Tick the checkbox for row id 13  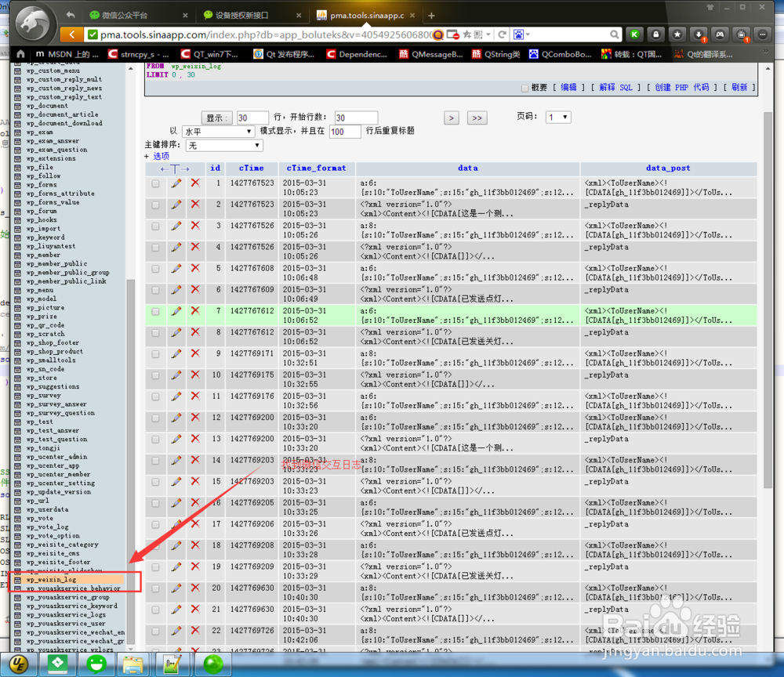click(x=155, y=439)
